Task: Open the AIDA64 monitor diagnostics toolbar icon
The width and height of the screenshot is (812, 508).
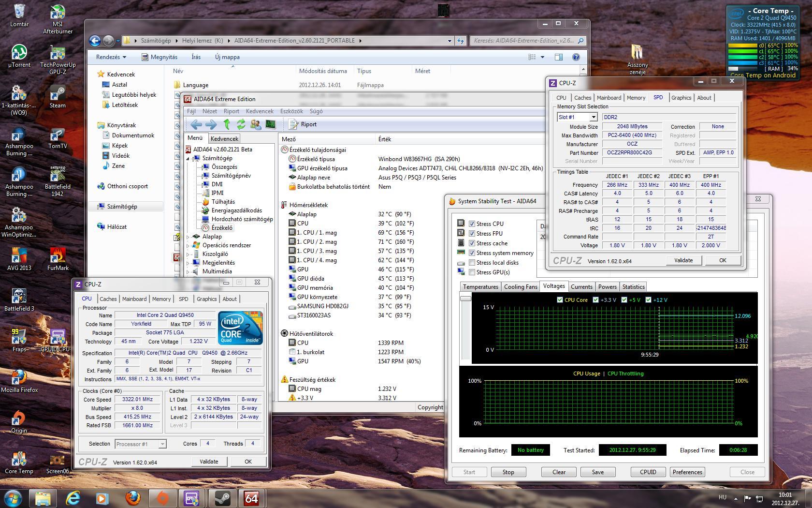Action: click(x=270, y=124)
